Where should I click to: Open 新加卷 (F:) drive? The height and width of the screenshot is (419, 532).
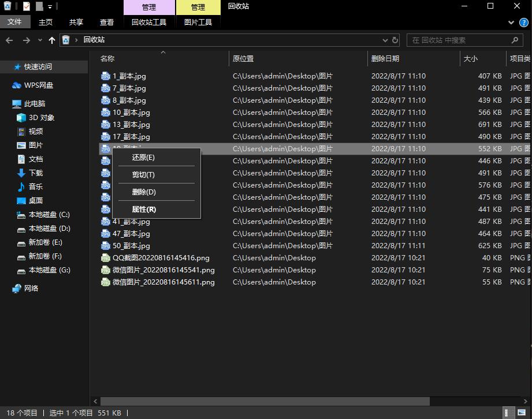(45, 256)
